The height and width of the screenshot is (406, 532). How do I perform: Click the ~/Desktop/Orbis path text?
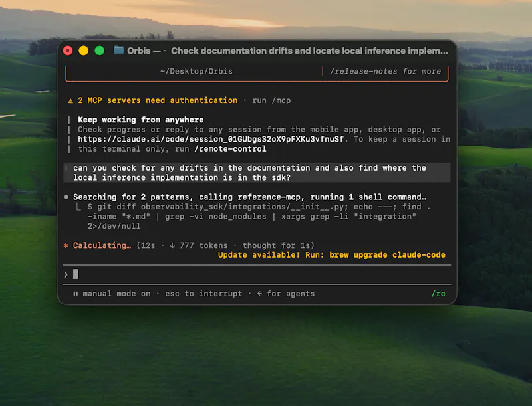[196, 72]
